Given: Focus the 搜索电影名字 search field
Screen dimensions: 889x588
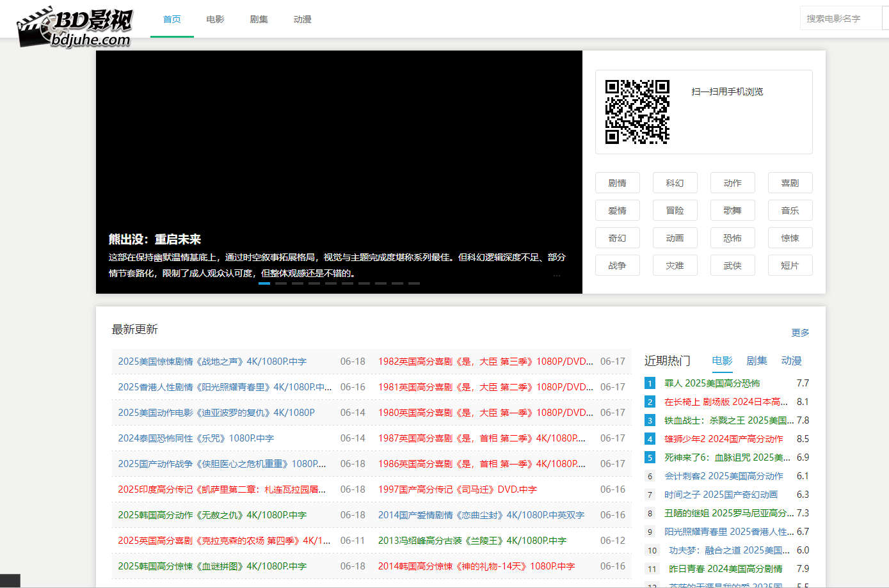Looking at the screenshot, I should tap(841, 19).
